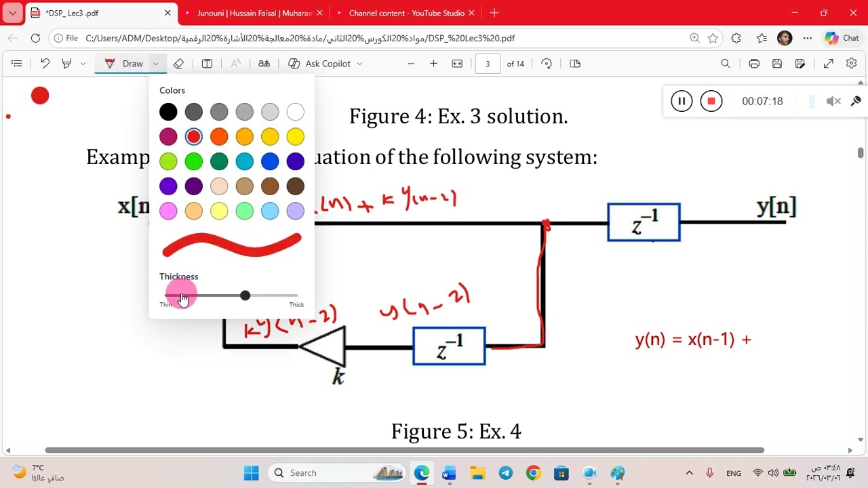
Task: Zoom in with the plus icon
Action: (x=433, y=64)
